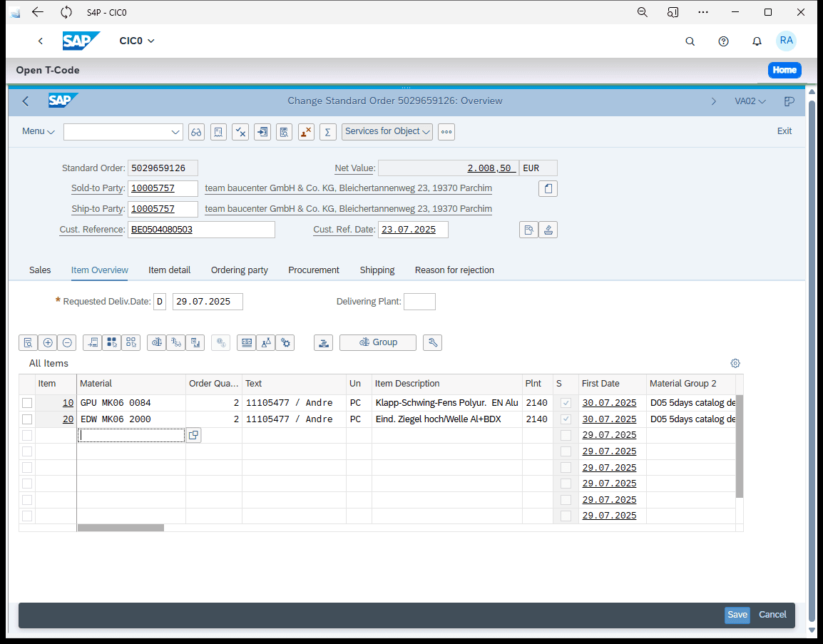Click the vertical scrollbar of the items table

click(x=740, y=446)
